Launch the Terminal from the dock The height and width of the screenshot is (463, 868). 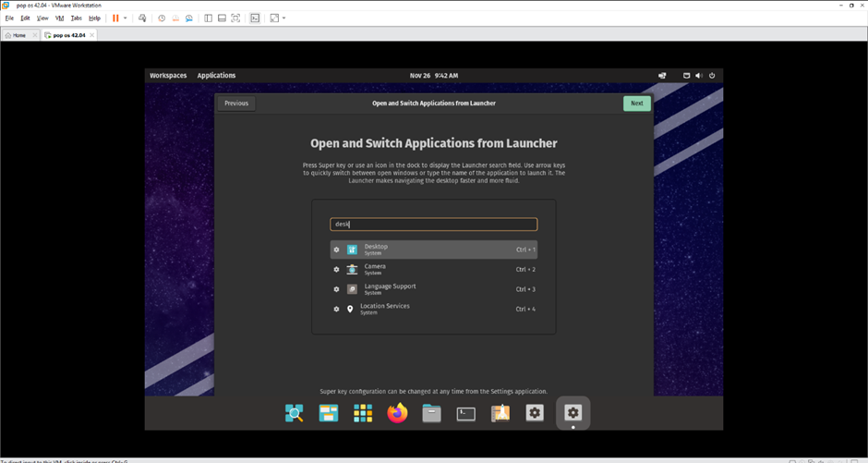coord(466,413)
